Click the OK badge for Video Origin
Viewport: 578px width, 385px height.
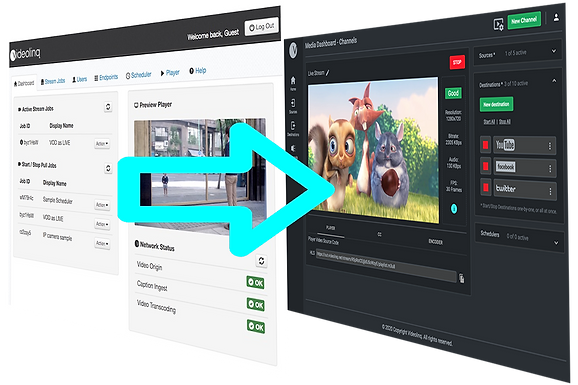point(255,282)
